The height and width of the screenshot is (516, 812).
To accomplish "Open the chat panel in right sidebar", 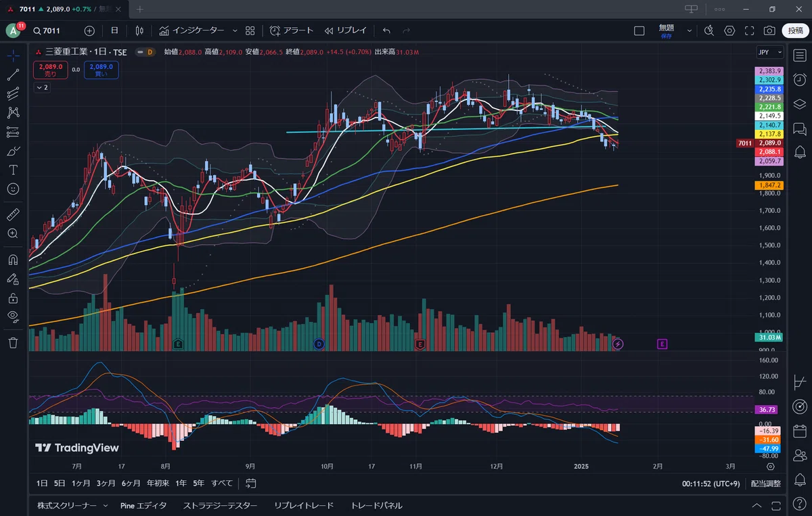I will click(x=799, y=128).
